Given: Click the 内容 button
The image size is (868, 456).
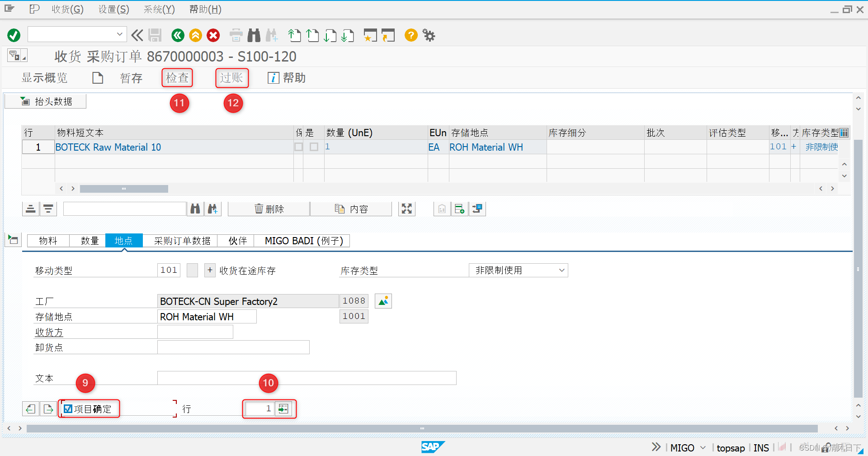Looking at the screenshot, I should click(351, 209).
